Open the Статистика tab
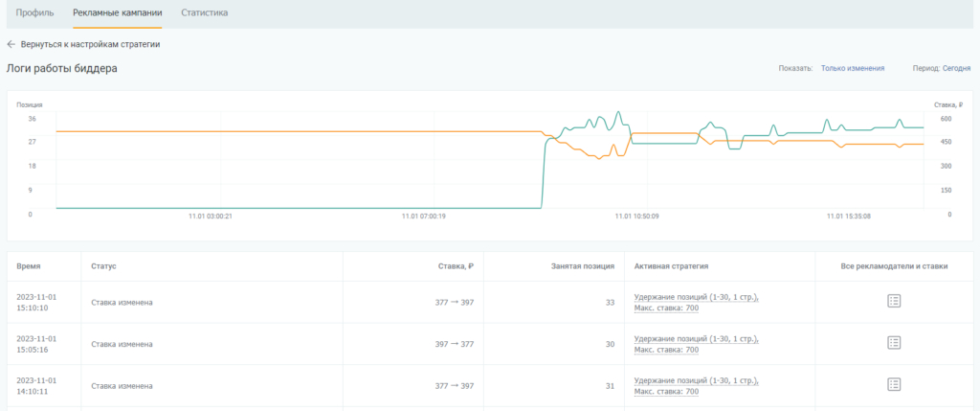 click(x=204, y=12)
